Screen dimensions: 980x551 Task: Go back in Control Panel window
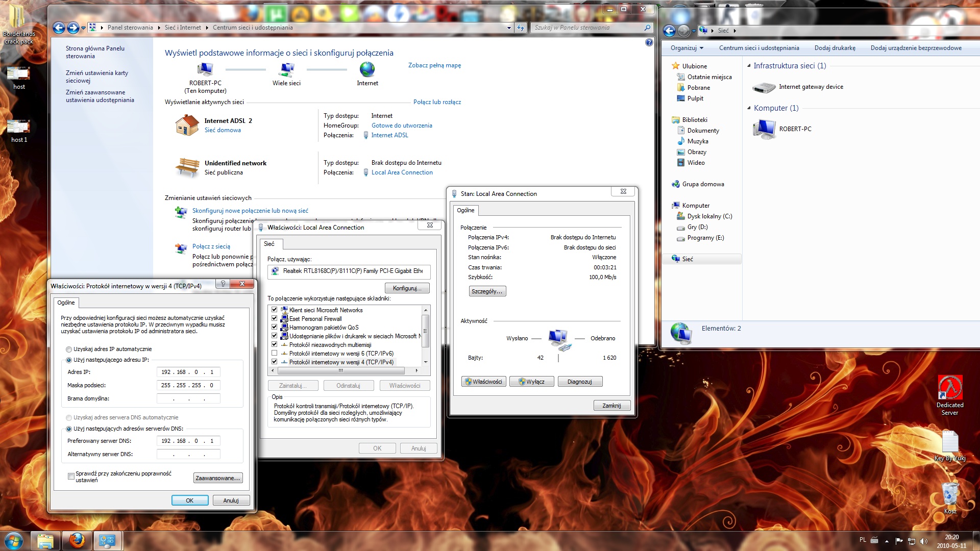tap(59, 28)
